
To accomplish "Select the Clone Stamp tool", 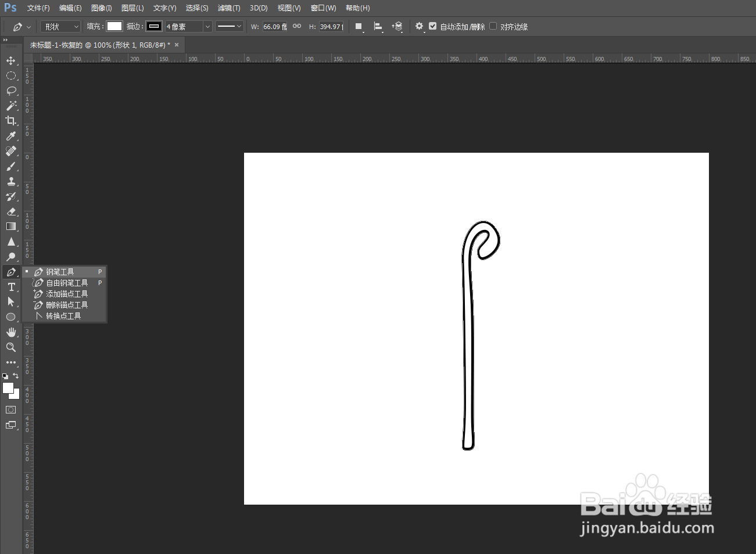I will 10,181.
